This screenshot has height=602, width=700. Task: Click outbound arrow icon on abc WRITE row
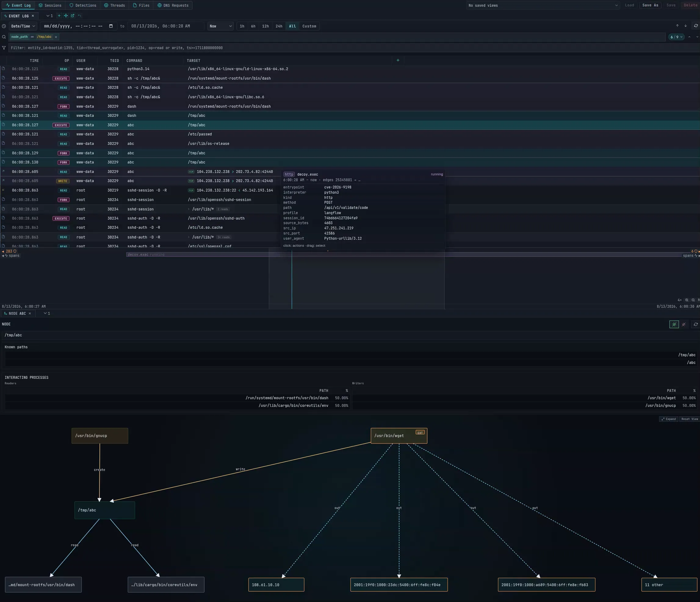[x=3, y=181]
